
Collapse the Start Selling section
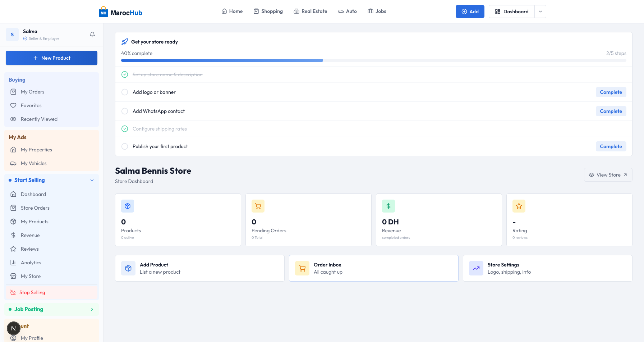[x=92, y=180]
